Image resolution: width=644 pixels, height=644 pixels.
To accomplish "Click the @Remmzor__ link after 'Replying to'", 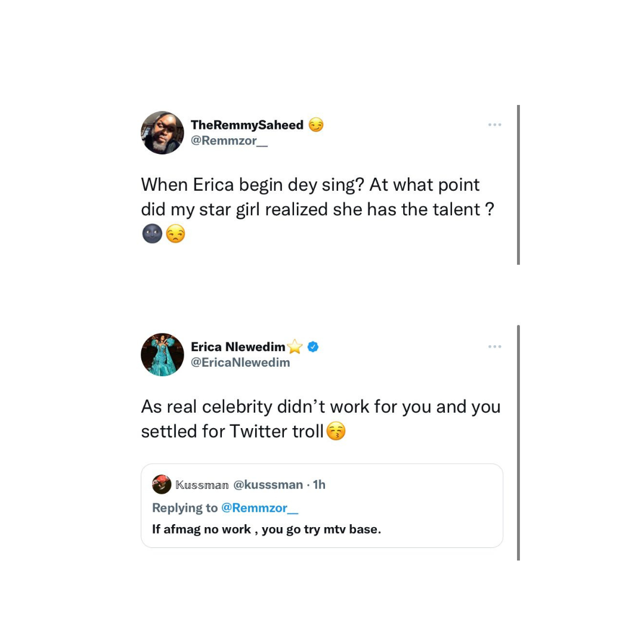I will point(259,508).
